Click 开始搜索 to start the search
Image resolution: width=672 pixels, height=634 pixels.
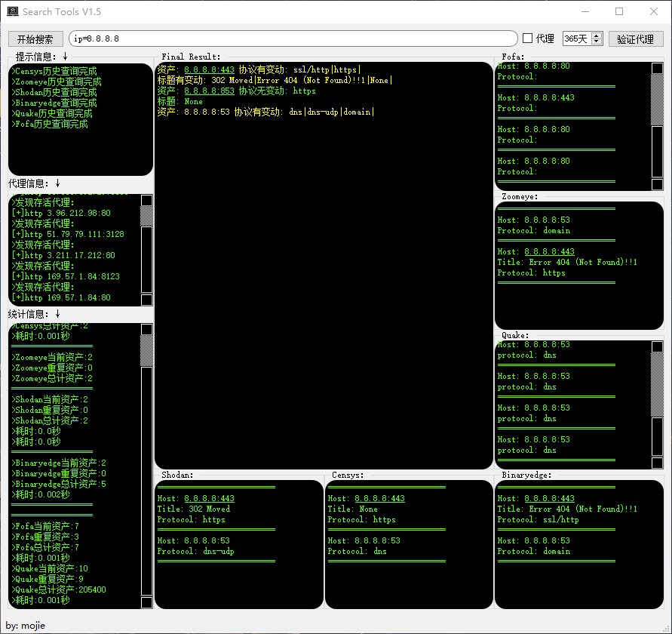[x=35, y=39]
